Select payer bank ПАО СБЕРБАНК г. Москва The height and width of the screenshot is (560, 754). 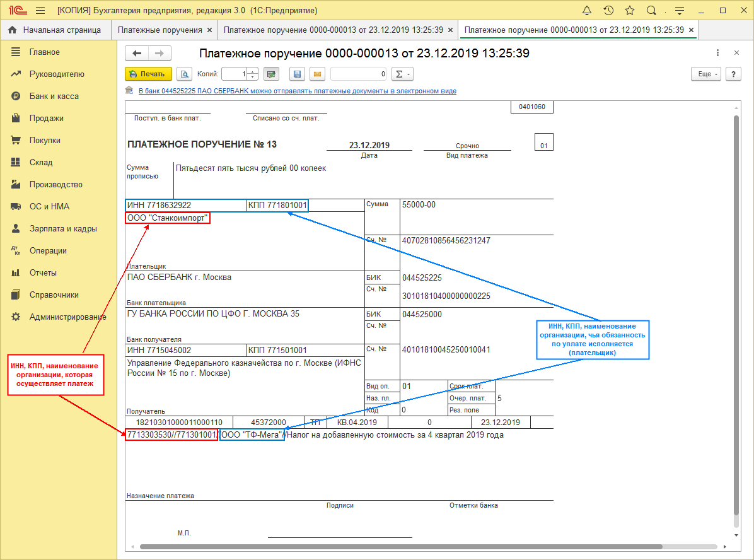click(x=180, y=277)
